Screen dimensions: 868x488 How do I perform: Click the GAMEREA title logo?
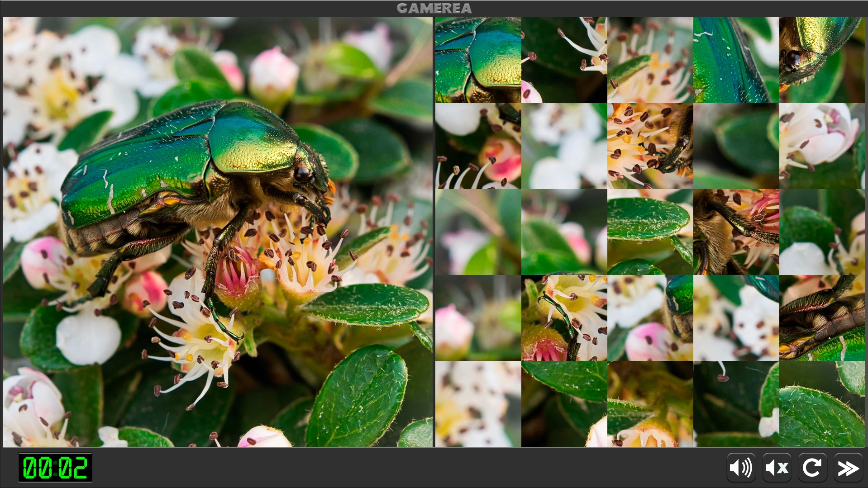tap(434, 8)
